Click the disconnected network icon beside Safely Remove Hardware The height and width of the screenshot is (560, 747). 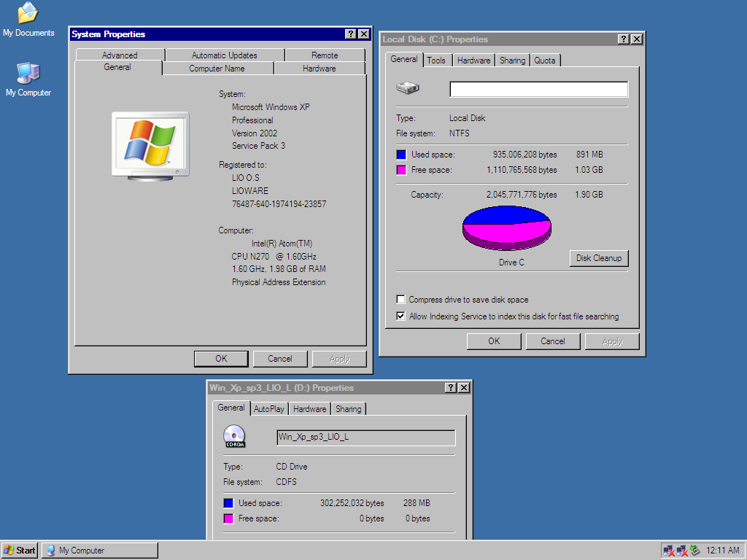pyautogui.click(x=682, y=551)
